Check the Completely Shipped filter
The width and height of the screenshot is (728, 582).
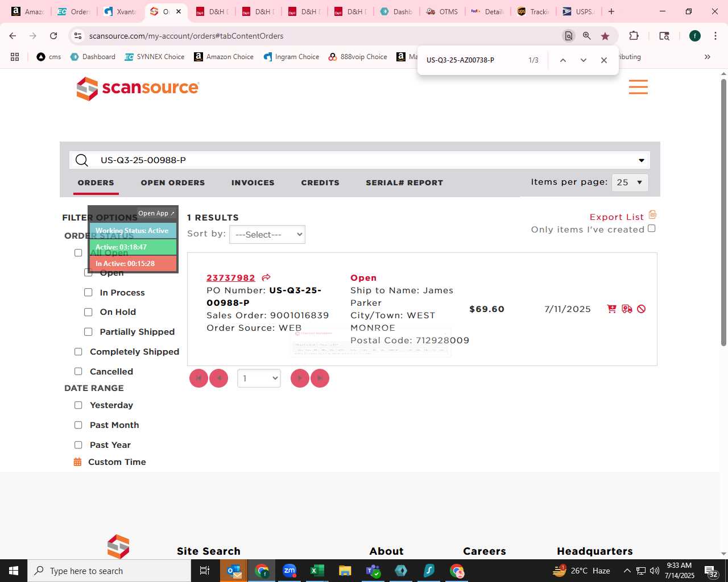coord(78,352)
